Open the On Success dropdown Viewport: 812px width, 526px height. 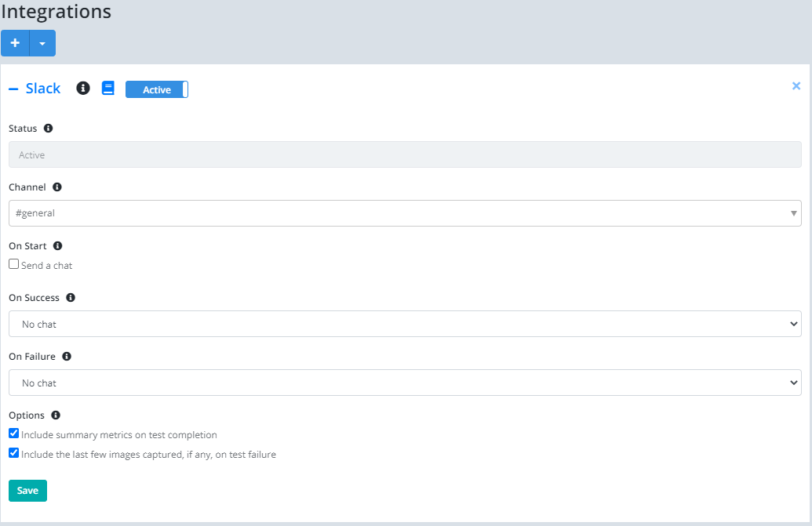(x=405, y=324)
